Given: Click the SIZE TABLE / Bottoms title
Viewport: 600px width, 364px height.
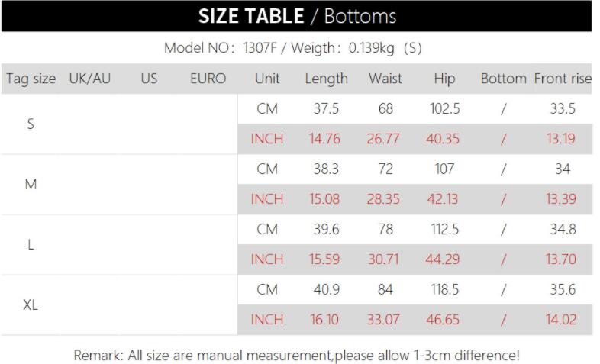Looking at the screenshot, I should point(297,16).
